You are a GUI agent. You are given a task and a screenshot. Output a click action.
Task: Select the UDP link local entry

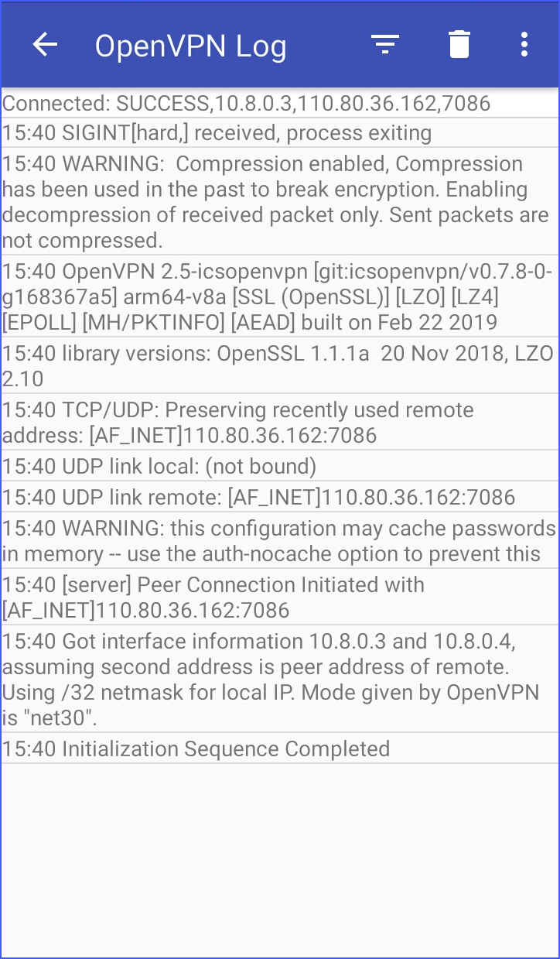click(x=160, y=467)
